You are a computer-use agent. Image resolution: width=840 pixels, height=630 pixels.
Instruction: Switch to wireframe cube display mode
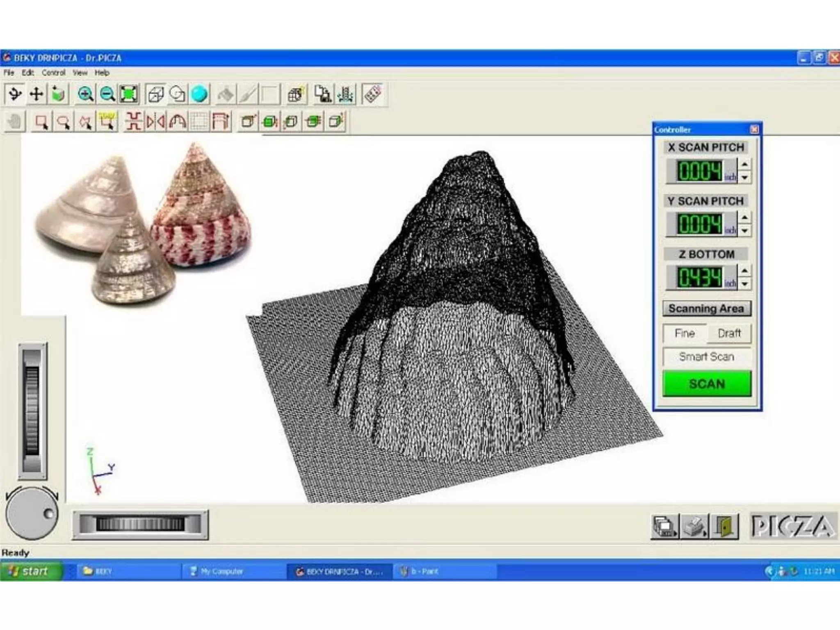click(x=156, y=94)
